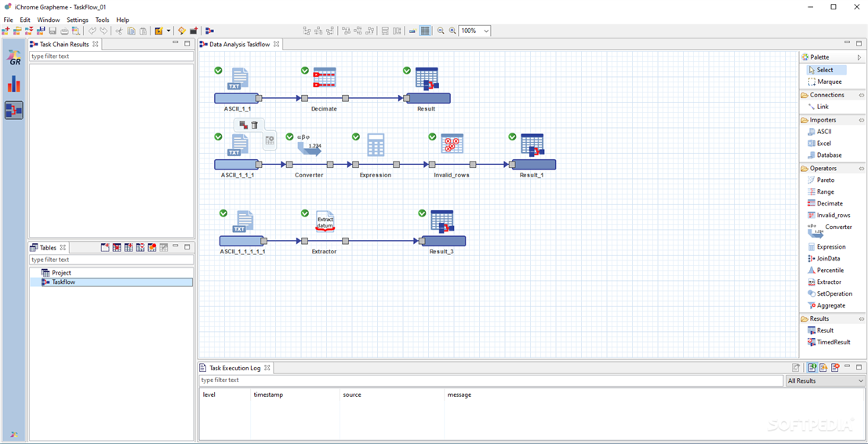Click the Print toolbar icon

click(x=64, y=31)
